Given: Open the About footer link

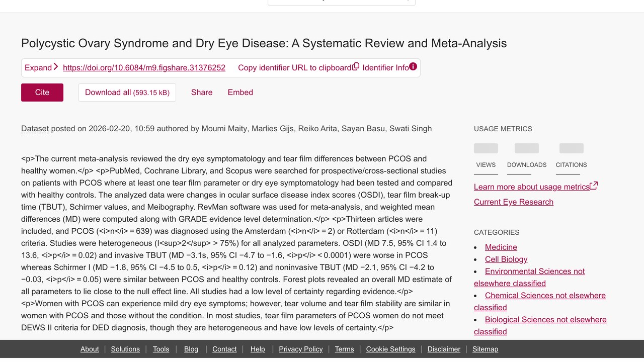Looking at the screenshot, I should click(90, 349).
